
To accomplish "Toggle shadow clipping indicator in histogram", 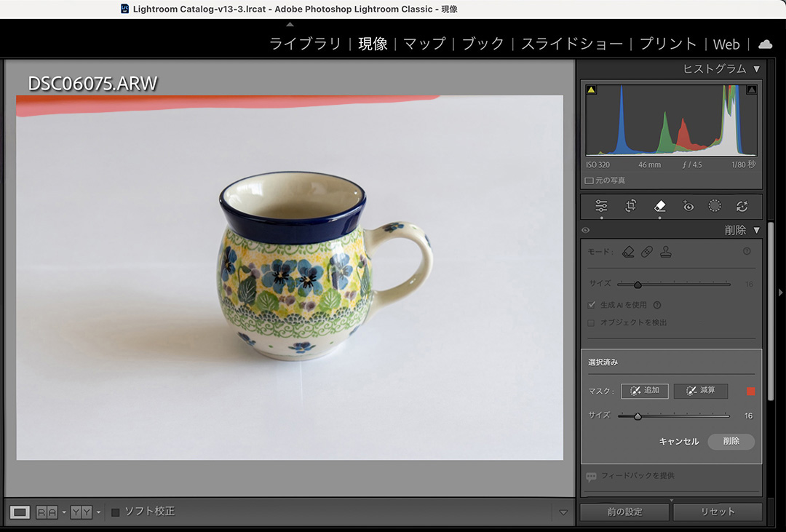I will click(592, 90).
